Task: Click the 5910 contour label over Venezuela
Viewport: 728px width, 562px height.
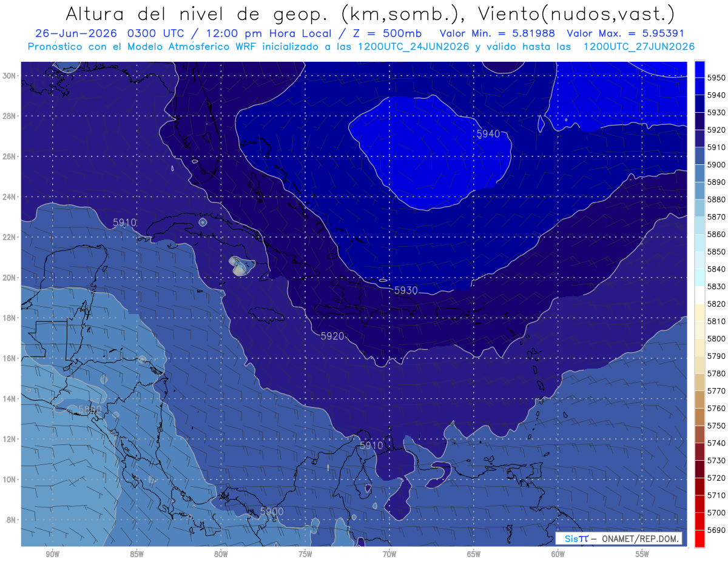Action: pos(371,445)
